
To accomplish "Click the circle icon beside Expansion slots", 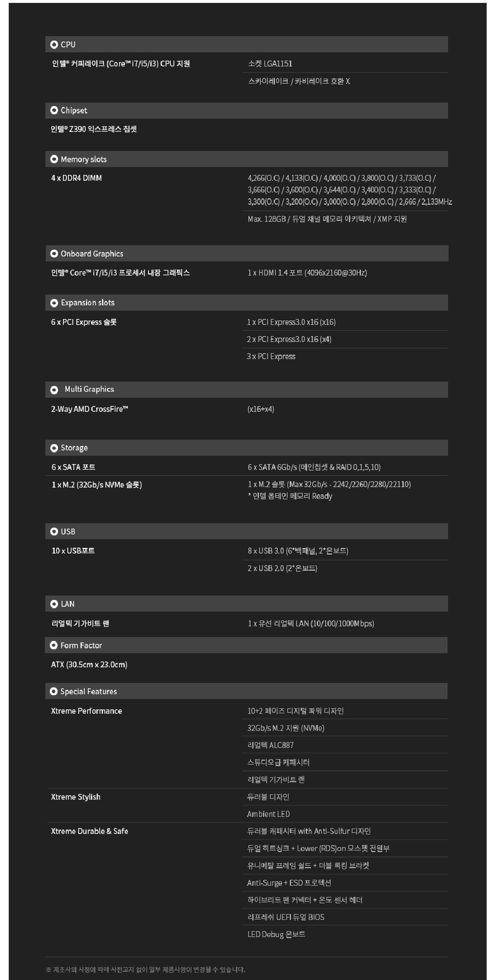I will click(54, 302).
